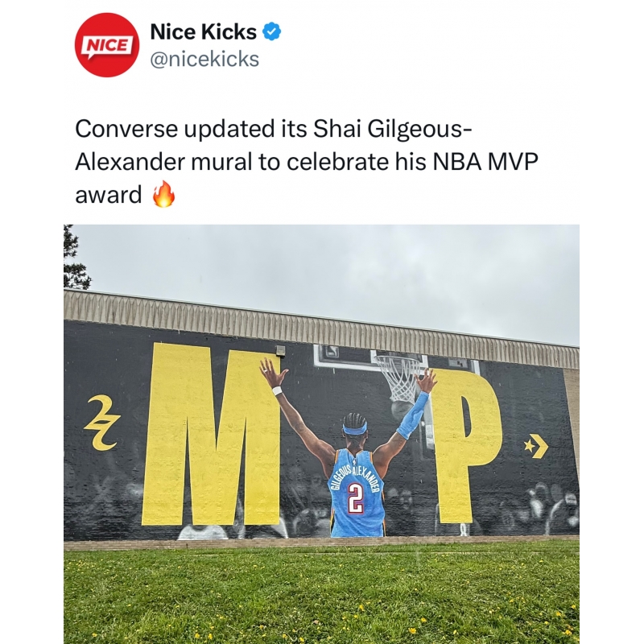Click the white wristband on left arm
Screen dimensions: 644x644
click(x=278, y=390)
